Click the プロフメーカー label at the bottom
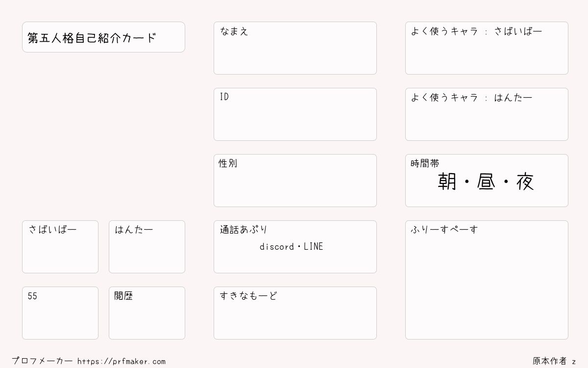 click(x=42, y=361)
